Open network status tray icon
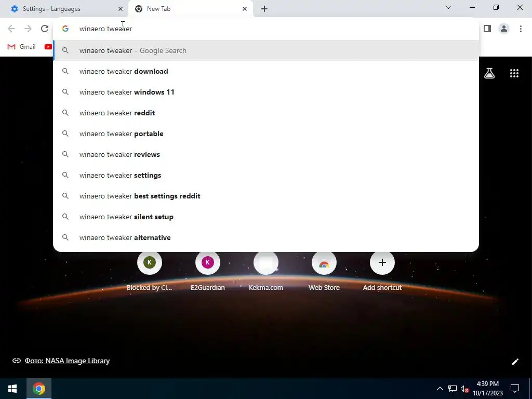The width and height of the screenshot is (532, 399). pos(453,389)
